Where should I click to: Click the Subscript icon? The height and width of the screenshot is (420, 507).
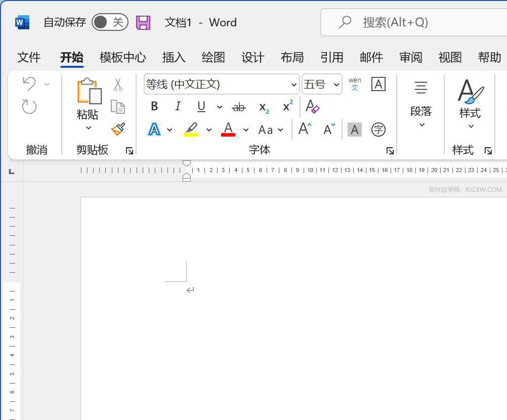click(x=263, y=107)
